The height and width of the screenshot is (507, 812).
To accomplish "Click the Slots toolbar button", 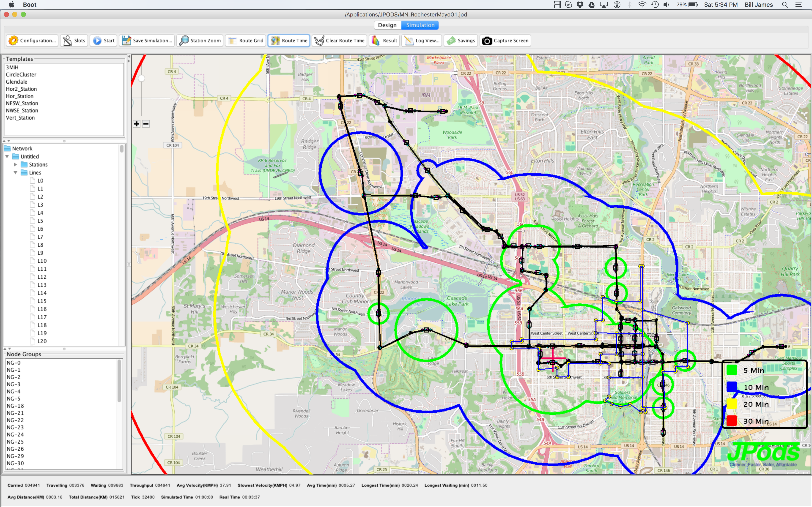I will 74,41.
